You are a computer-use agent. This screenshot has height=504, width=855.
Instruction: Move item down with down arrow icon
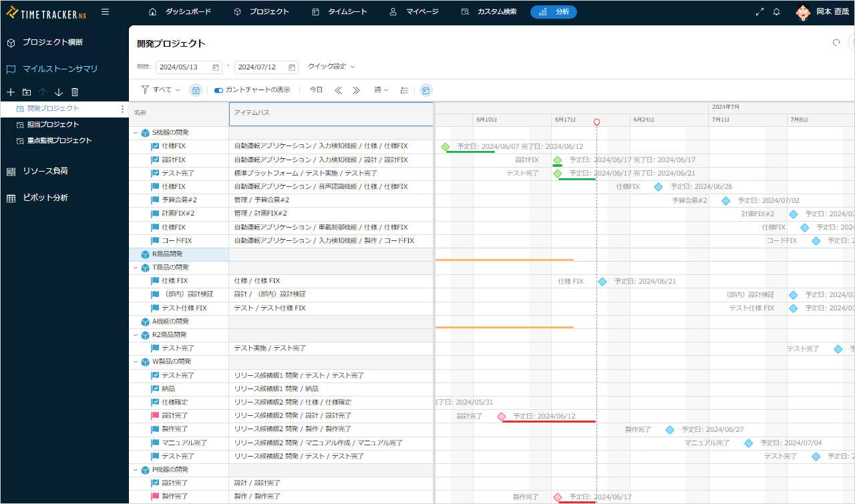59,92
